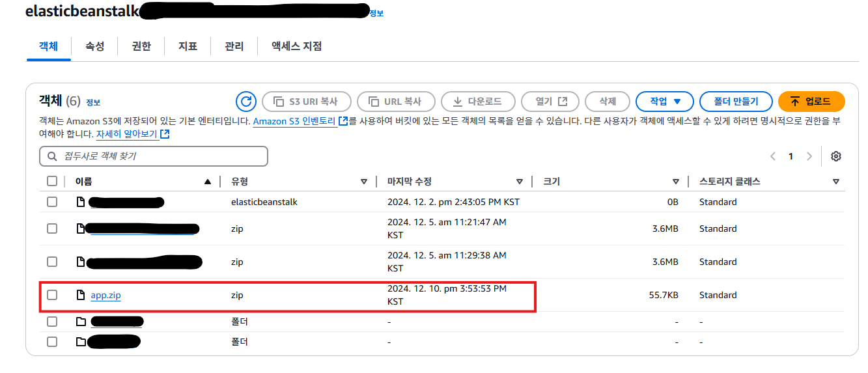Open table preferences with the gear icon
This screenshot has width=868, height=373.
[x=836, y=156]
